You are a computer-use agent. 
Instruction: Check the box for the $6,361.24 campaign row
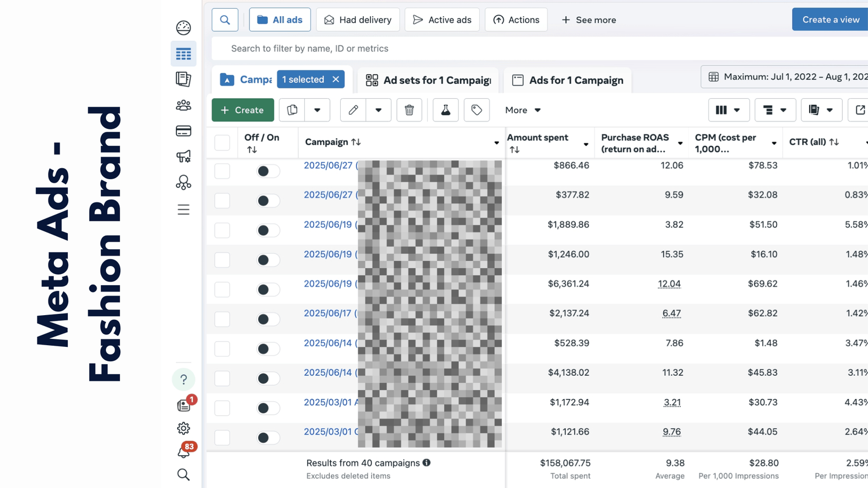click(x=222, y=290)
